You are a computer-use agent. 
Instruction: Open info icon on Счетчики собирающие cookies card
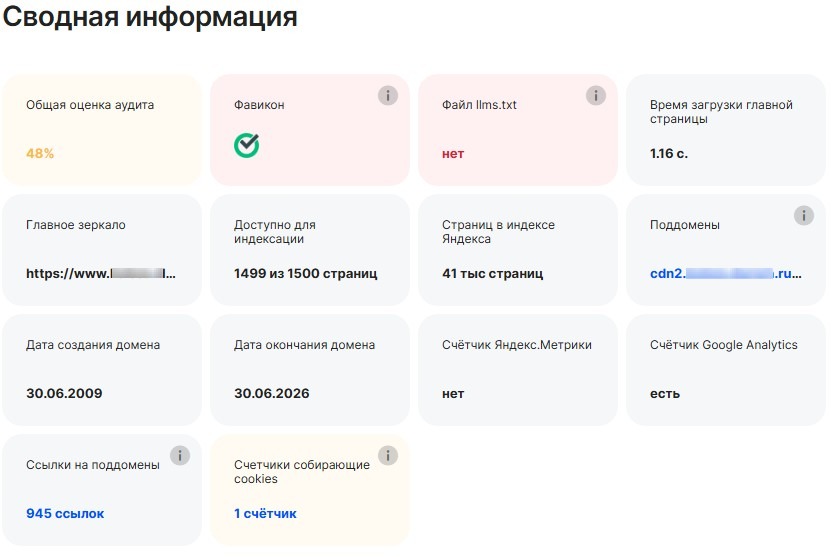388,456
